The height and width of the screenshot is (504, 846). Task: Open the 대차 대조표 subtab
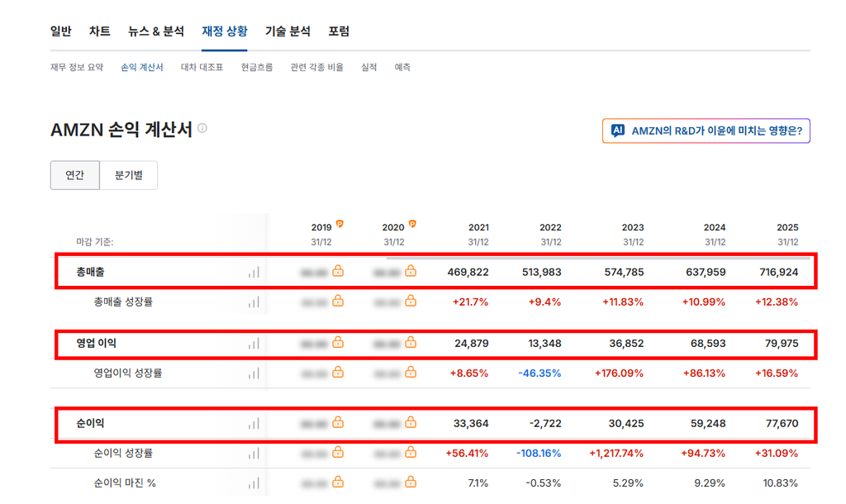point(202,68)
